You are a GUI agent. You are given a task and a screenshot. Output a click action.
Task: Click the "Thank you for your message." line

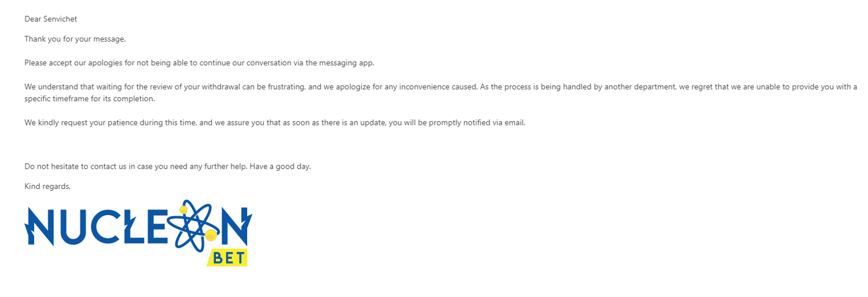tap(75, 39)
